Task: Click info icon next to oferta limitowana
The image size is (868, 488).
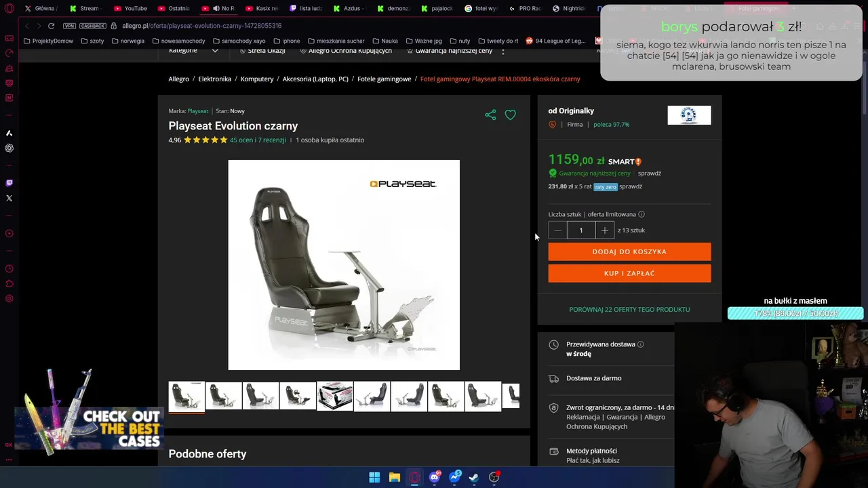Action: point(642,214)
